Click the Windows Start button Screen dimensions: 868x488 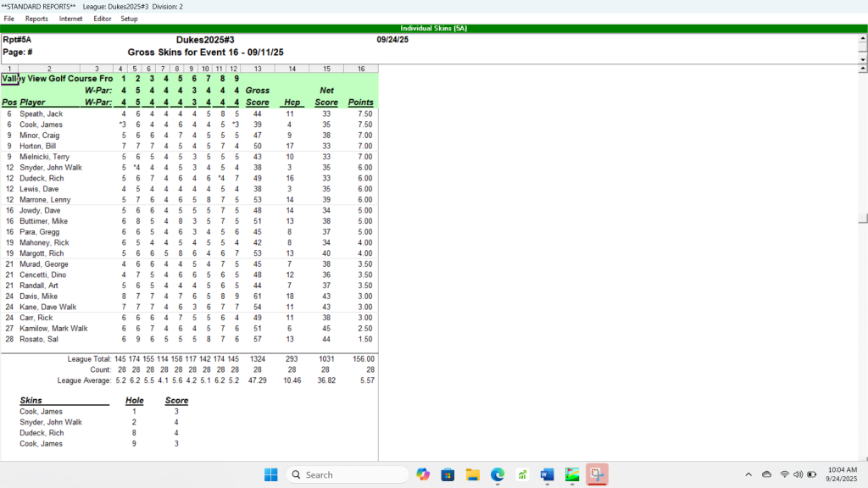(x=270, y=474)
